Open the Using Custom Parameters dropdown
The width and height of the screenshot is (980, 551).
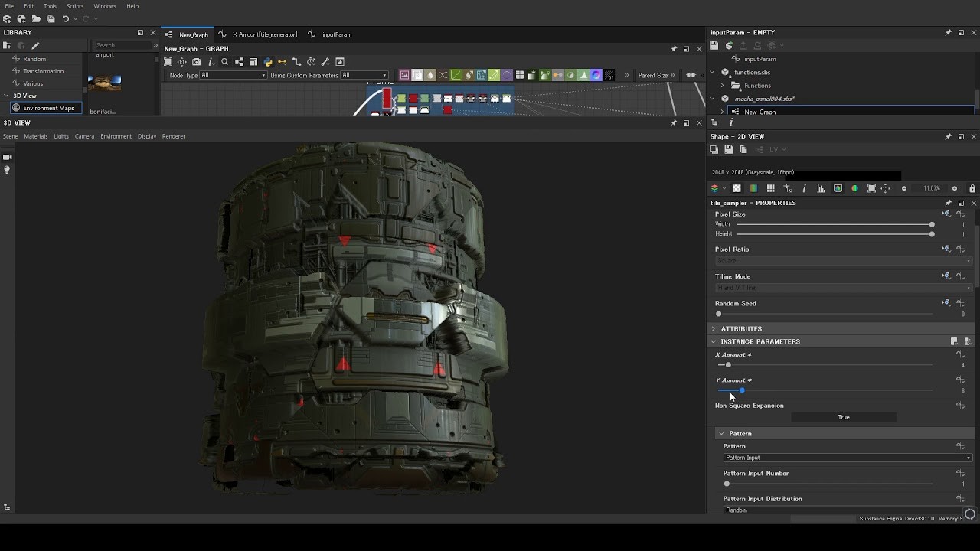coord(364,75)
